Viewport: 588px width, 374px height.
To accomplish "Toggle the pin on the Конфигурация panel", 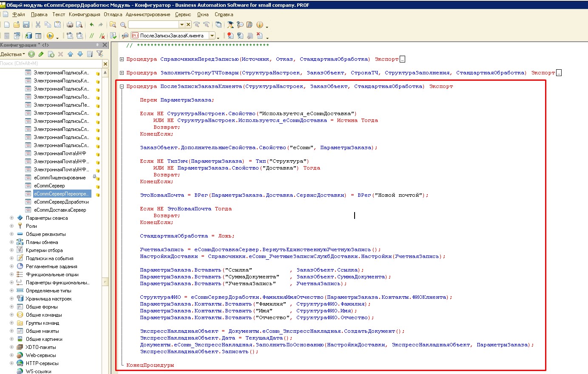I will pos(97,45).
